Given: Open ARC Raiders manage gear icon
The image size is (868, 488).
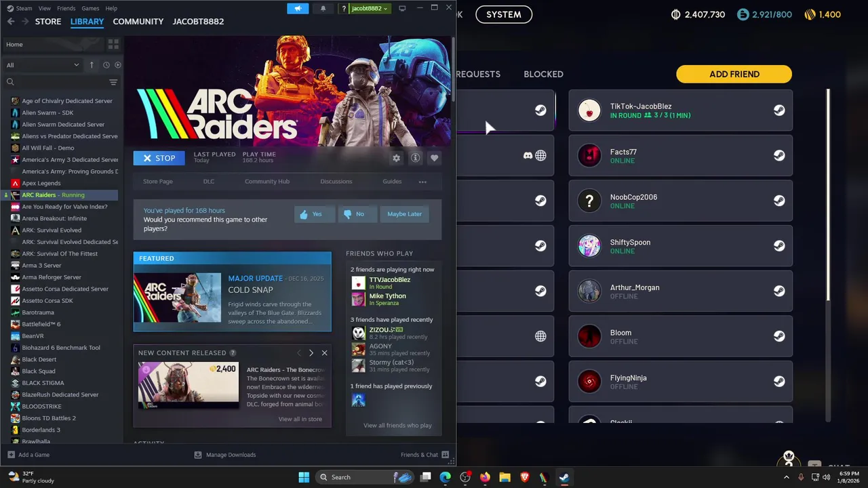Looking at the screenshot, I should click(396, 158).
